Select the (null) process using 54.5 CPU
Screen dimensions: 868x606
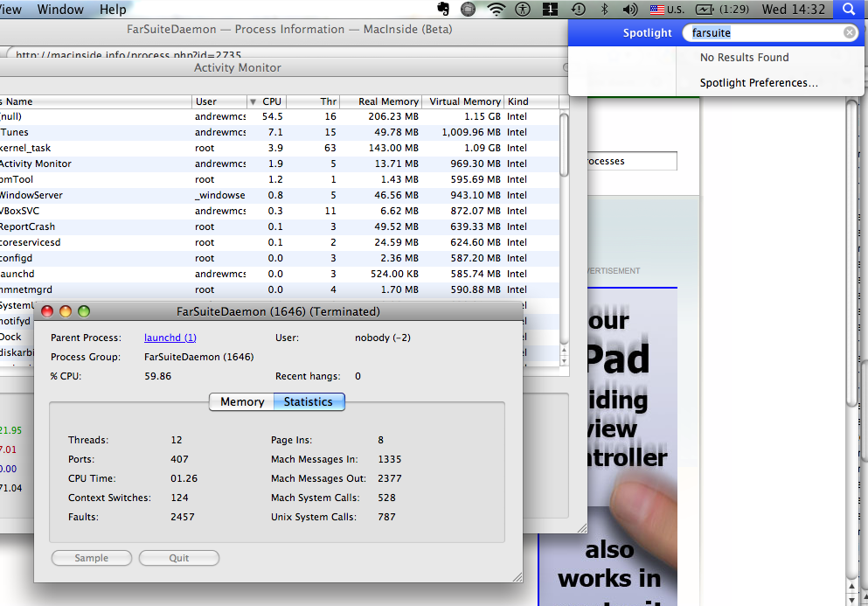point(279,116)
